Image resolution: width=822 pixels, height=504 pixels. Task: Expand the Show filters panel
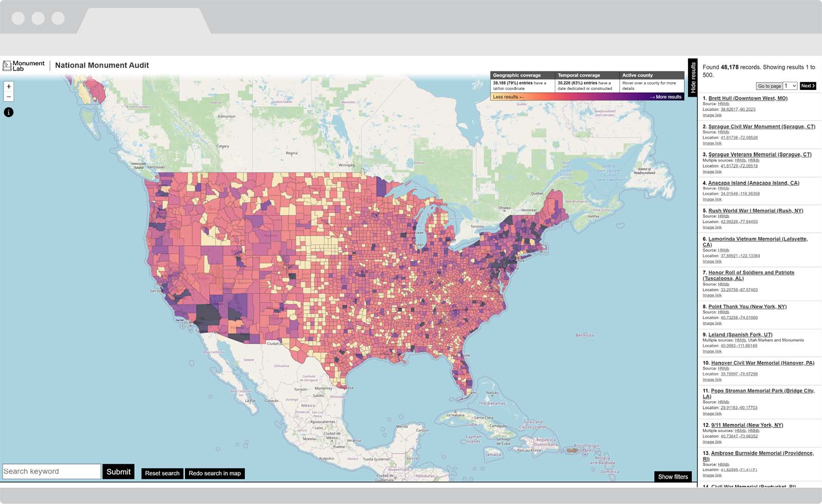(673, 477)
